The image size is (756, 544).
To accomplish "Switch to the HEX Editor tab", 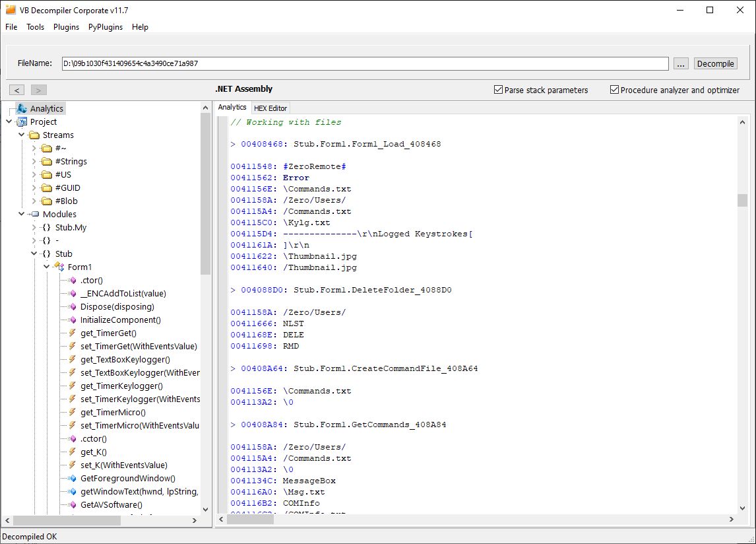I will [270, 108].
